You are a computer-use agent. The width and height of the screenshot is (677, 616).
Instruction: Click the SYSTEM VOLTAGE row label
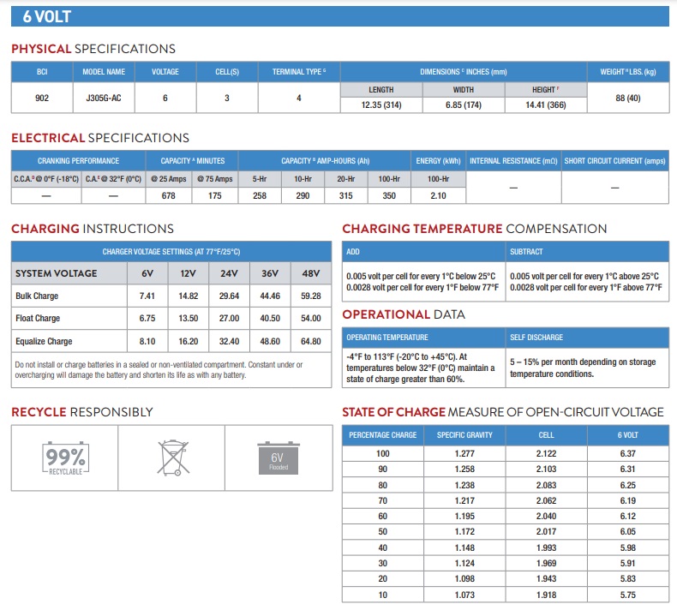(56, 273)
